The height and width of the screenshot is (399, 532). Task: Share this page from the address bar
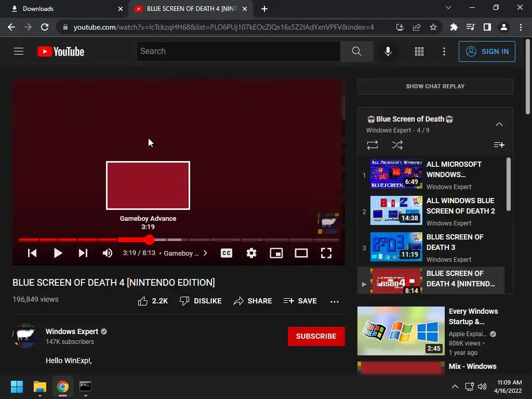tap(417, 27)
